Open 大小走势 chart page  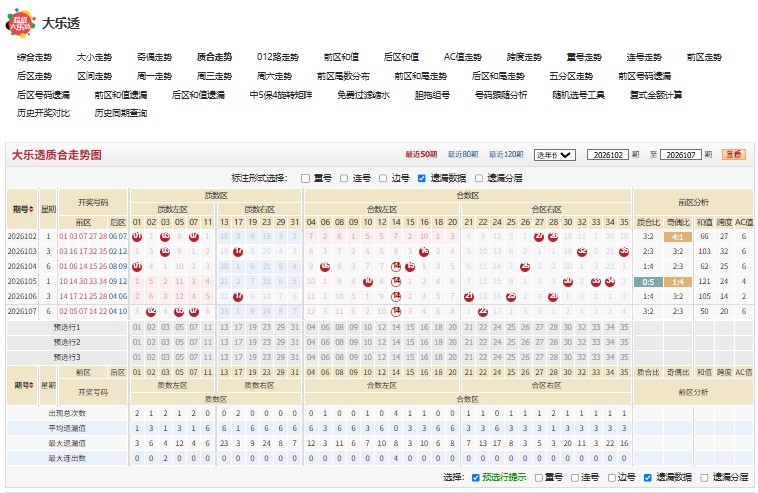click(x=94, y=57)
